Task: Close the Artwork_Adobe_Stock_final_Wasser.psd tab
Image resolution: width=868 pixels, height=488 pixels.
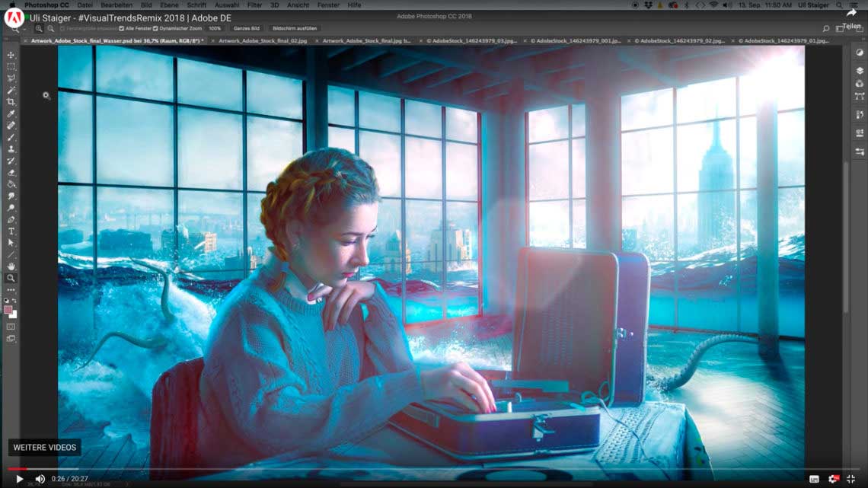Action: tap(25, 41)
